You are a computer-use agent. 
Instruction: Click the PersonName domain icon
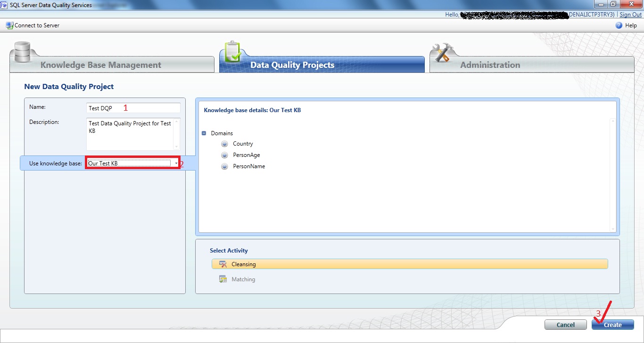coord(225,166)
